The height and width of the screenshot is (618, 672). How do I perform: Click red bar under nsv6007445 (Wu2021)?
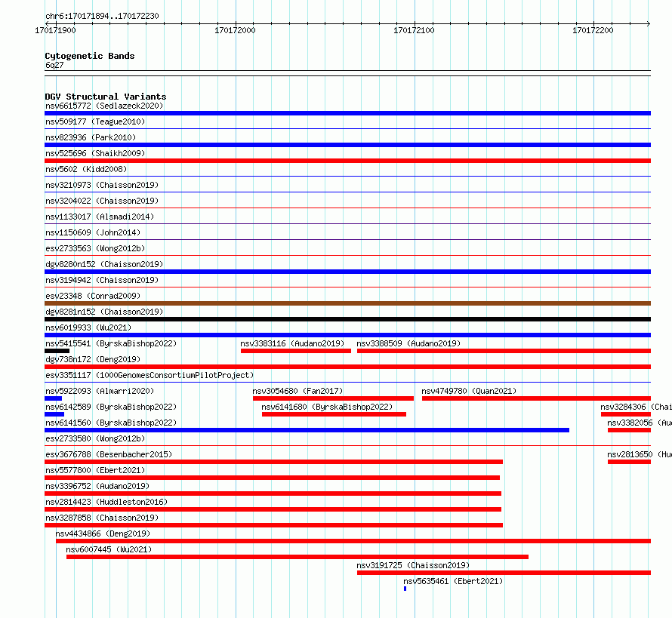tap(297, 557)
